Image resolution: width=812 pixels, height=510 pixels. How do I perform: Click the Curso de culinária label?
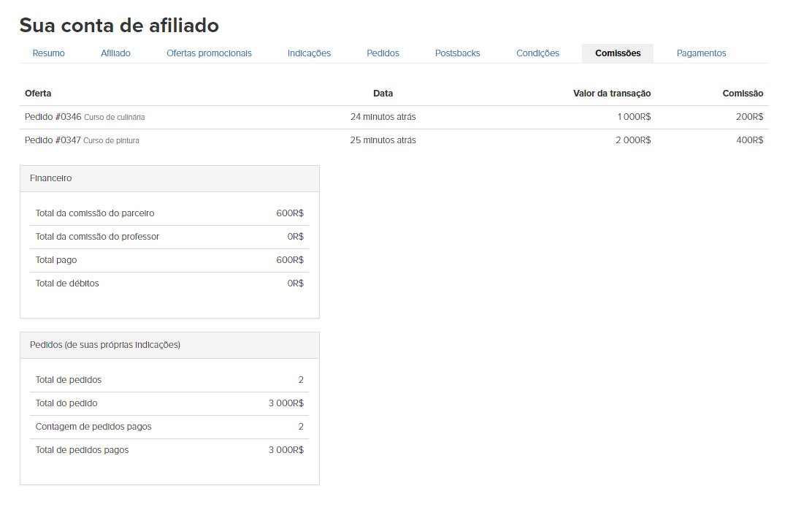(114, 118)
